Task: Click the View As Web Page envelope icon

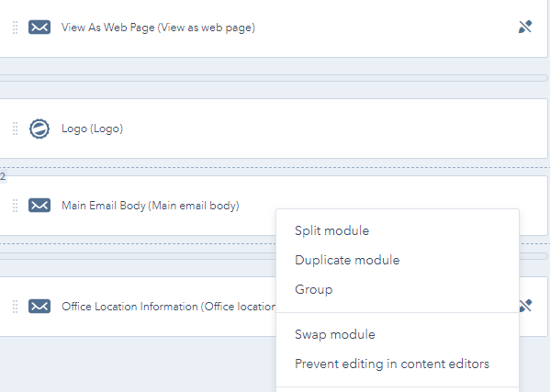Action: 39,27
